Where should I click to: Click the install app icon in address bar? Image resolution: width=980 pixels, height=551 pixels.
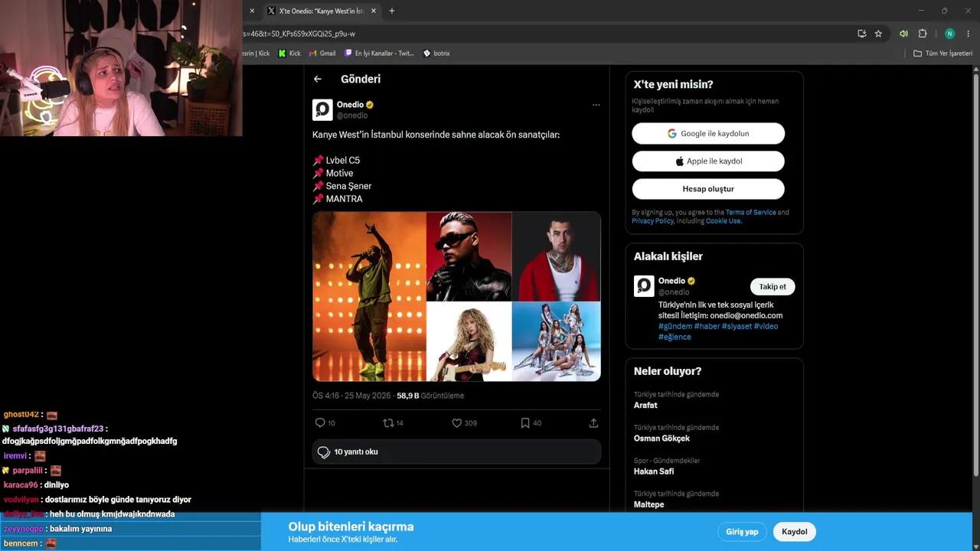coord(862,34)
